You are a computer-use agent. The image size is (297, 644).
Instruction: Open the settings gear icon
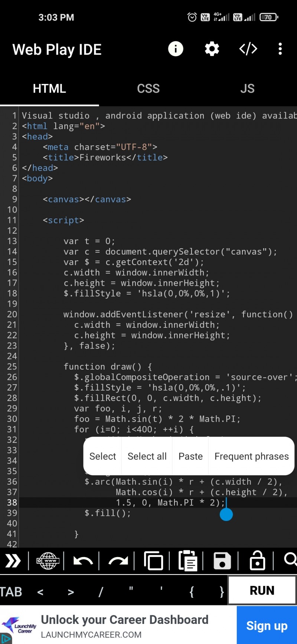(212, 49)
